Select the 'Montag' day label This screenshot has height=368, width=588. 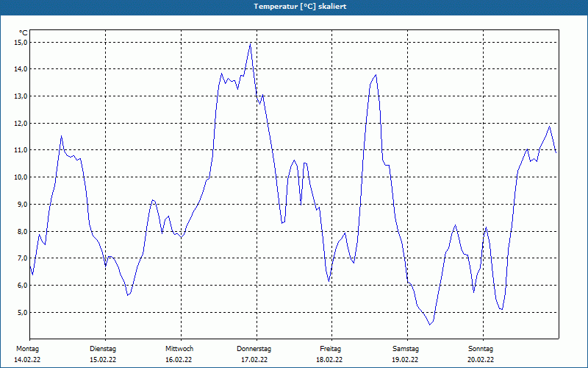click(27, 349)
